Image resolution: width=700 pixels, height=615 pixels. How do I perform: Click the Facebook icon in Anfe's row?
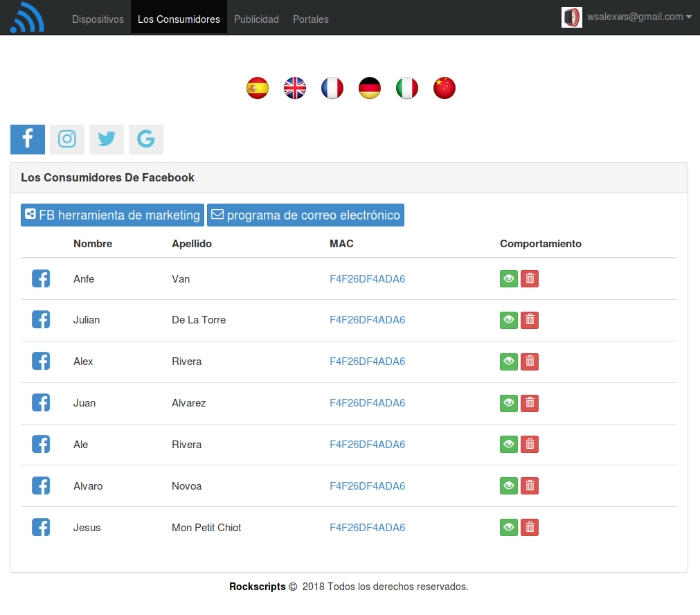(x=41, y=278)
